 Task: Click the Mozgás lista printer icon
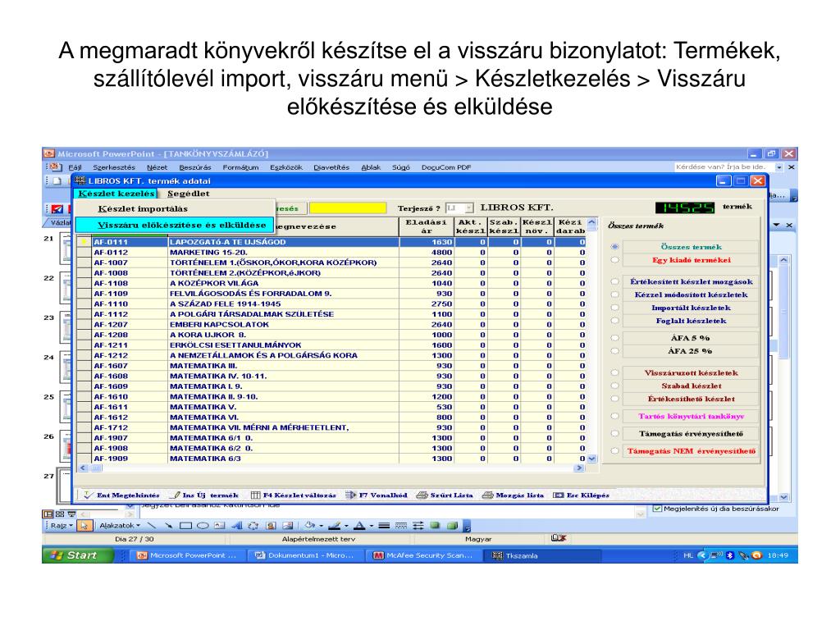point(487,495)
